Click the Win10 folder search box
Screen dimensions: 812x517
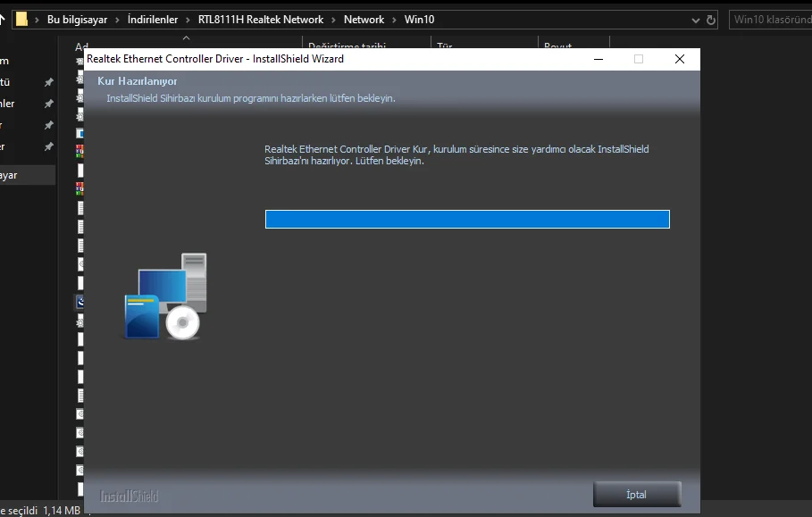click(771, 20)
